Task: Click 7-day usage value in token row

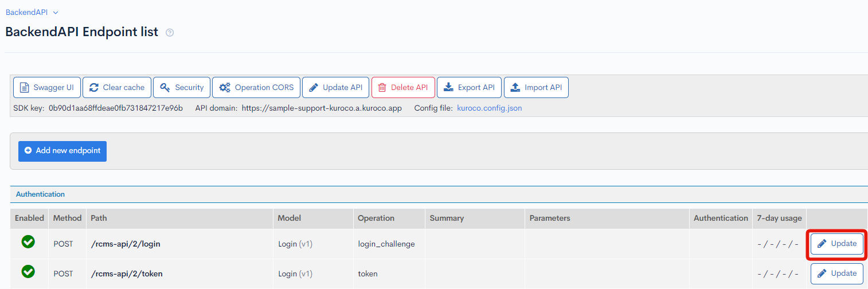Action: coord(778,274)
